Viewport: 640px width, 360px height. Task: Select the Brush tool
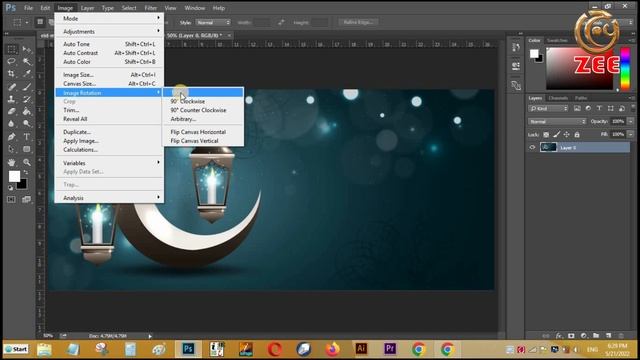click(27, 87)
